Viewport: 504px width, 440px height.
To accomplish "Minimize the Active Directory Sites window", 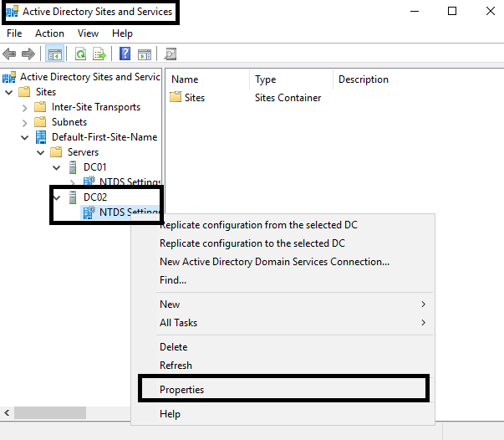I will (415, 11).
